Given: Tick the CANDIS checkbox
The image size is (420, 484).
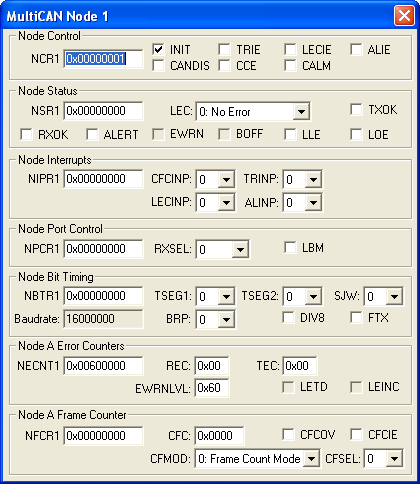Looking at the screenshot, I should click(x=158, y=65).
